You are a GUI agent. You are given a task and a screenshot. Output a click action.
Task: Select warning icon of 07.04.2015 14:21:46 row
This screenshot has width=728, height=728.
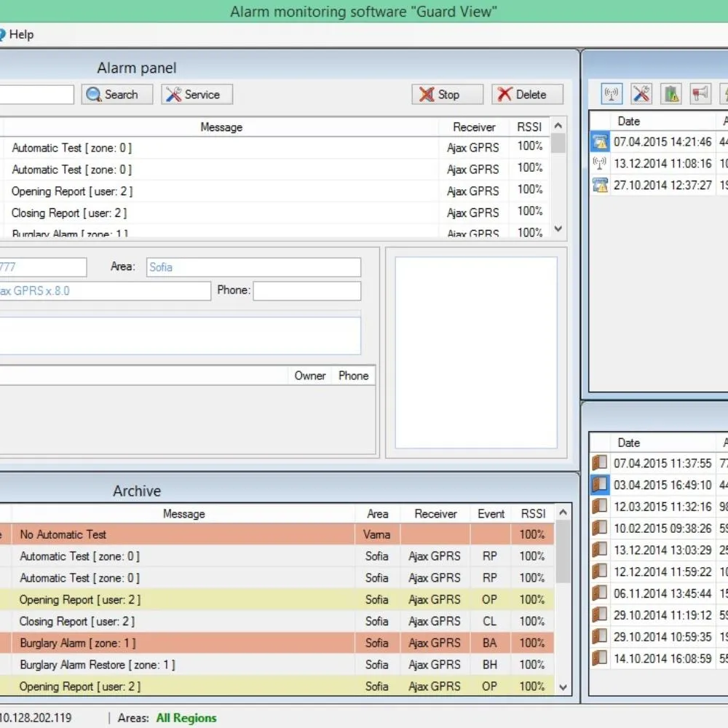pos(600,142)
